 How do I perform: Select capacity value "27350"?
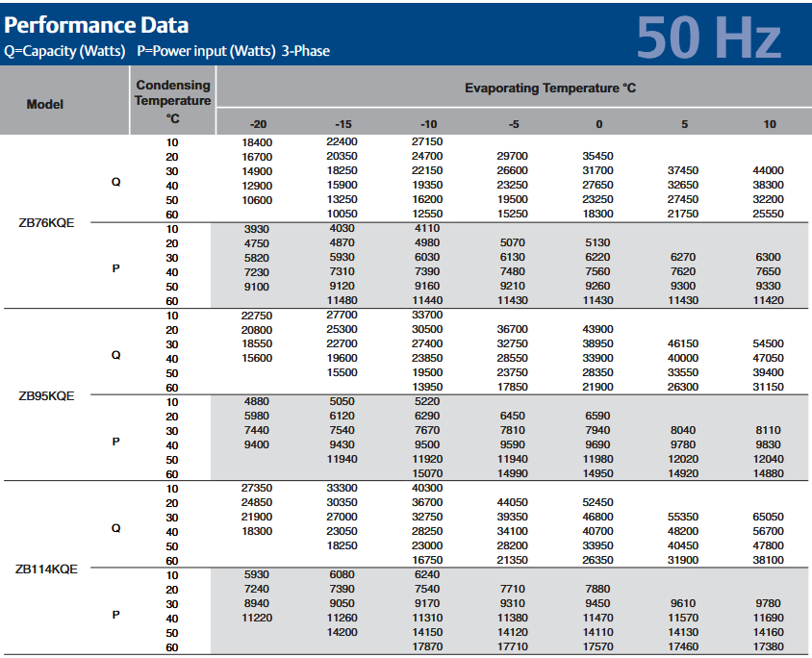[257, 488]
